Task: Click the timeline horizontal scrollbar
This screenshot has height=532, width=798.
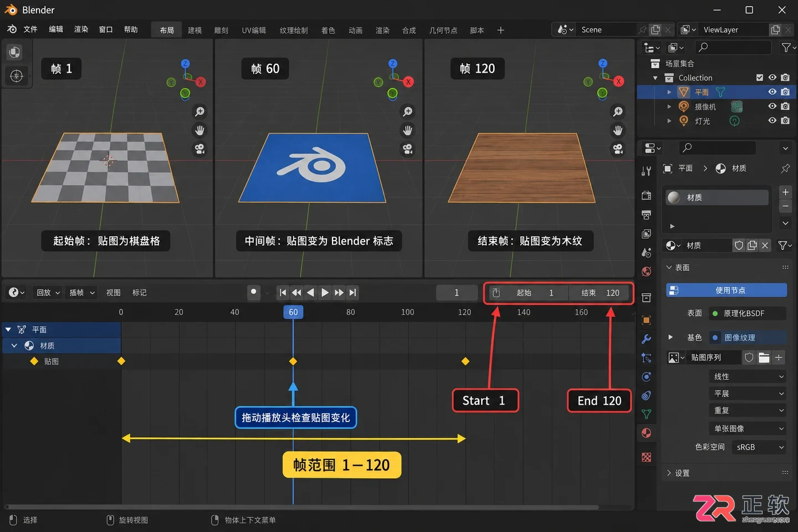Action: pos(303,507)
